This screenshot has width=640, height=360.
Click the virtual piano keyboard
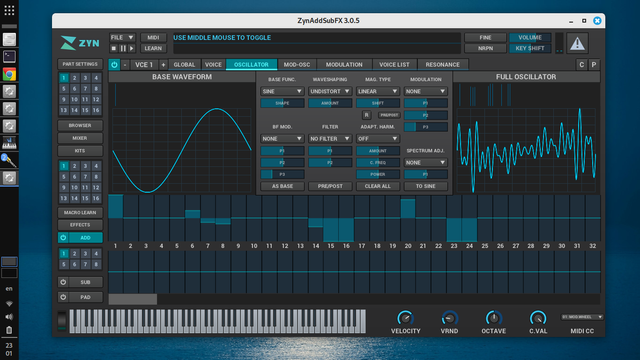[218, 321]
